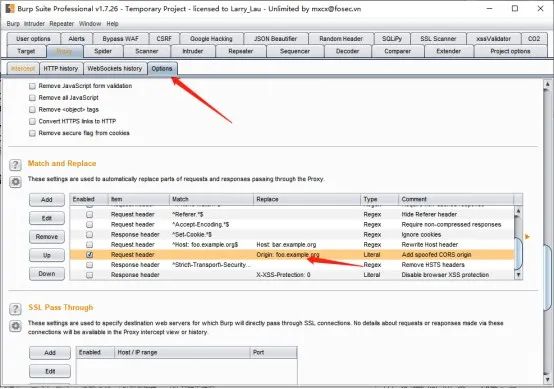The width and height of the screenshot is (554, 389).
Task: Sort rules by Match column header
Action: (x=211, y=199)
